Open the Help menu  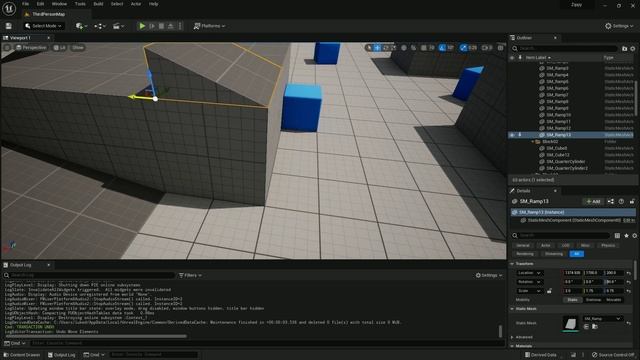pyautogui.click(x=153, y=4)
